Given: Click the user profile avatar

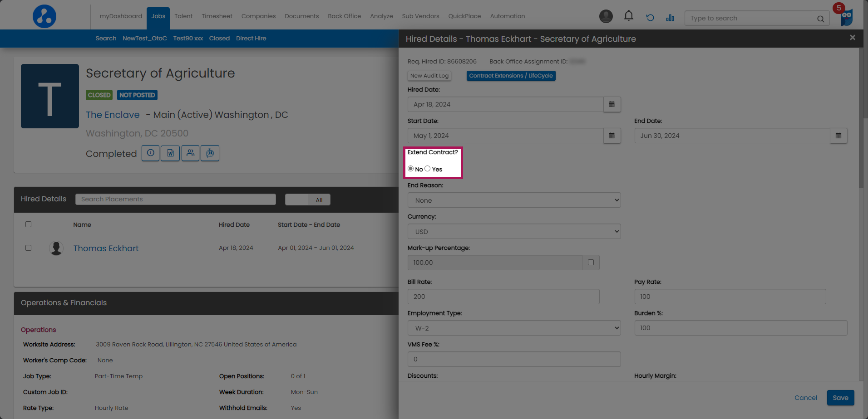Looking at the screenshot, I should pyautogui.click(x=606, y=16).
